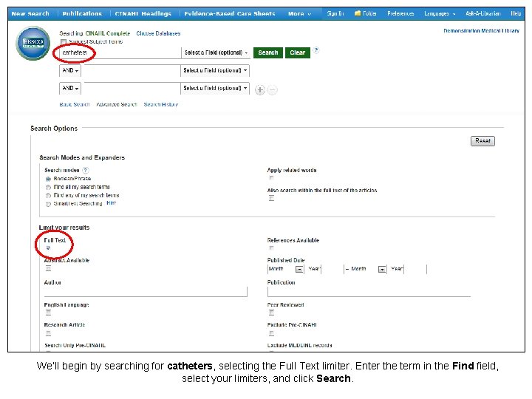Image resolution: width=532 pixels, height=399 pixels.
Task: Click the Reset button
Action: pos(482,140)
